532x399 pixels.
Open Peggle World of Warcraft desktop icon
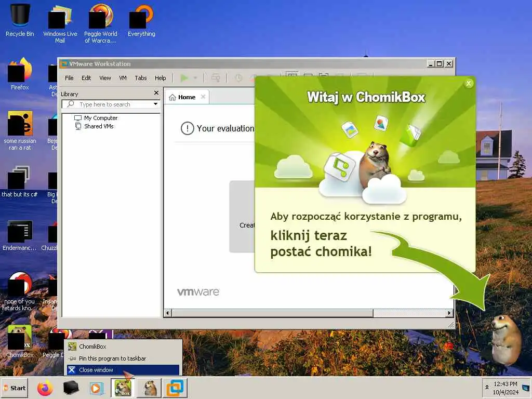tap(100, 23)
